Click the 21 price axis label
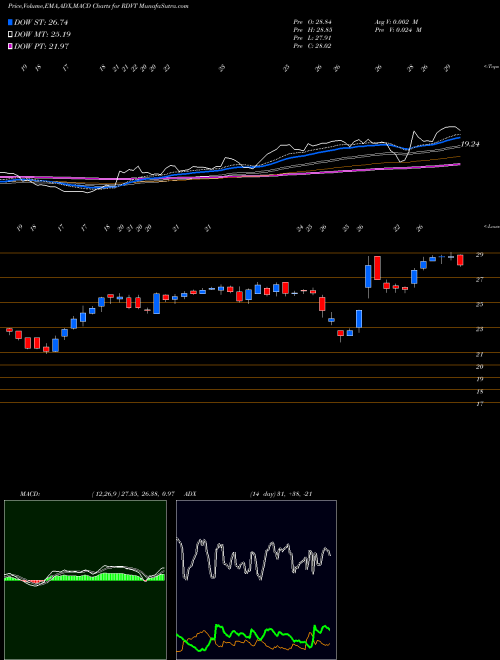Screen dimensions: 500x660 click(x=479, y=354)
